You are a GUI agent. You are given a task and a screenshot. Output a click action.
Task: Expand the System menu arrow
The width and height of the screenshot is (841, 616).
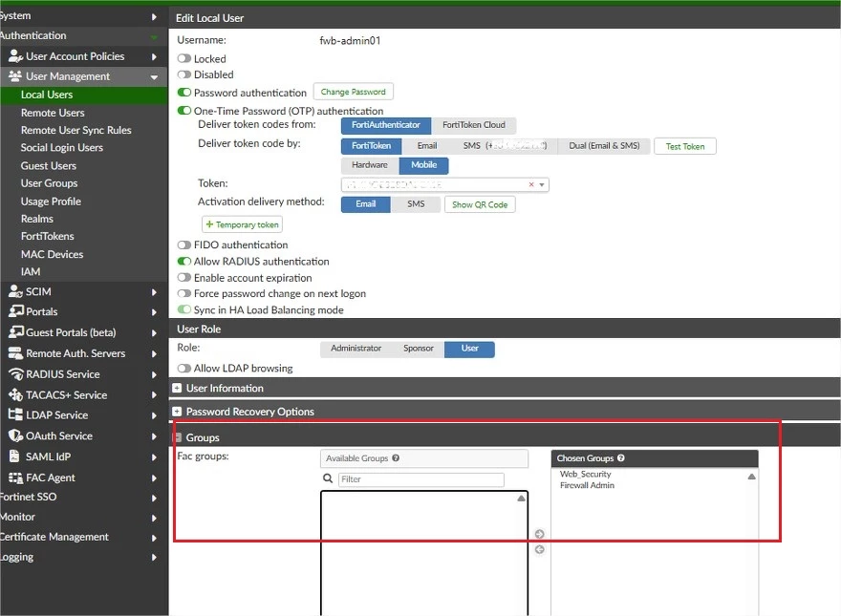click(155, 16)
